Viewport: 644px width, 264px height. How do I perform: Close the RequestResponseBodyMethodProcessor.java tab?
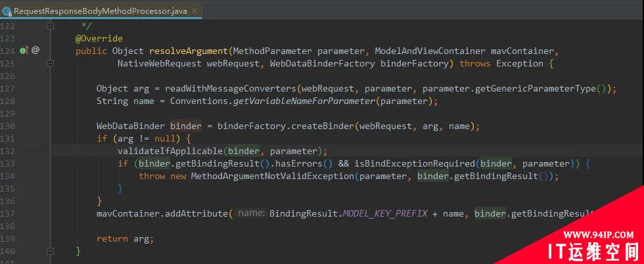(x=194, y=11)
